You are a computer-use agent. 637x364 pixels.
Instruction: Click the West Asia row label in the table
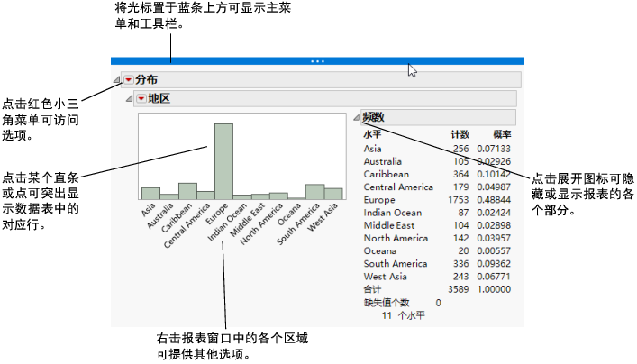click(386, 277)
